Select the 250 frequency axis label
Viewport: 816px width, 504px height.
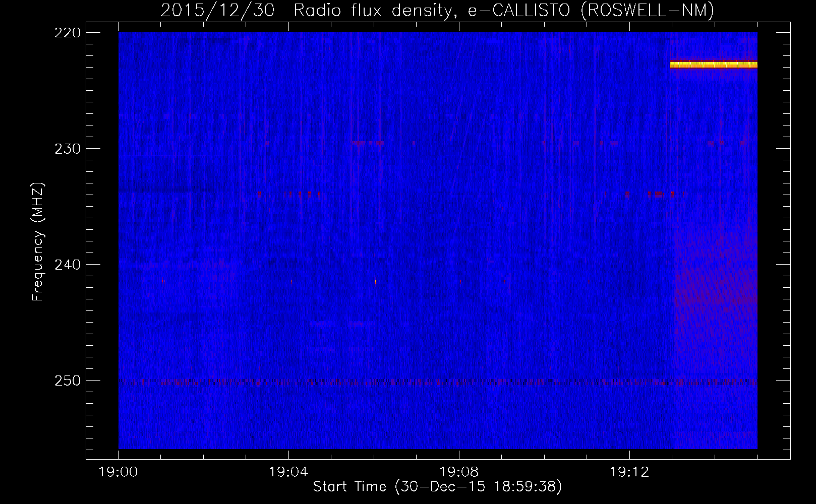coord(67,381)
